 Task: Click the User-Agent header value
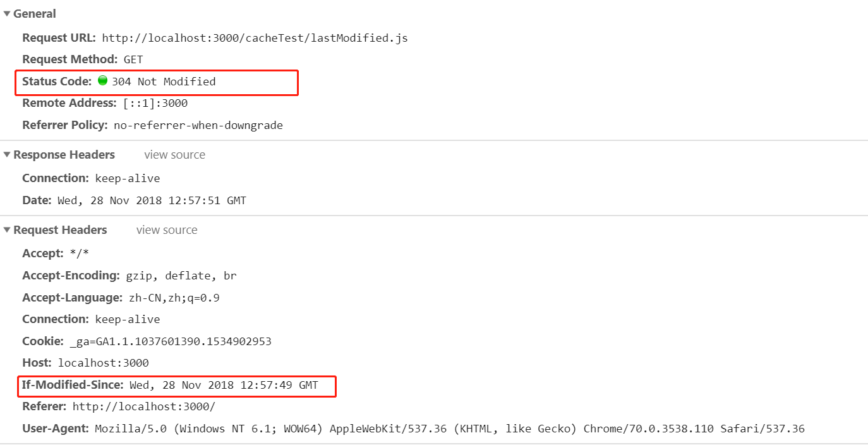[450, 429]
